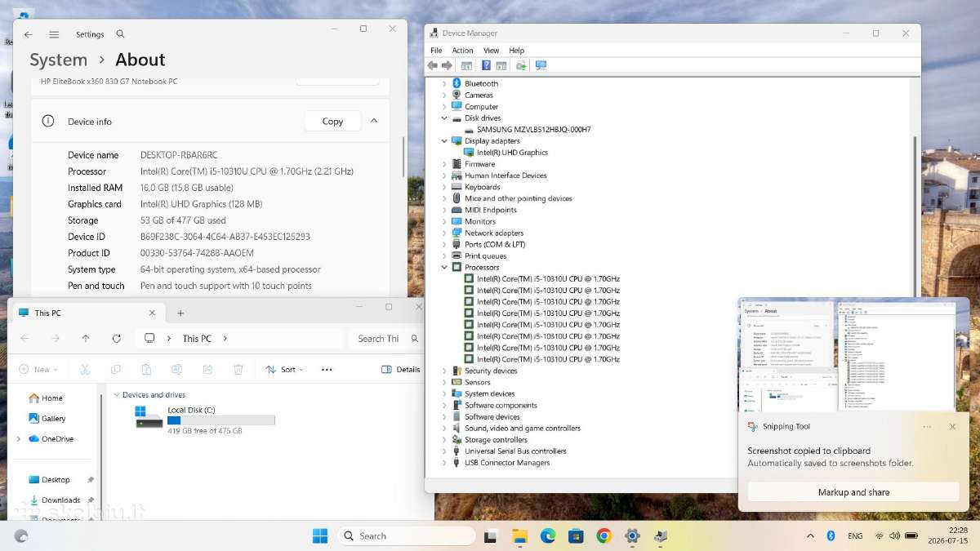Screen dimensions: 980x551
Task: Click the Delete trash icon in File Explorer
Action: pos(238,369)
